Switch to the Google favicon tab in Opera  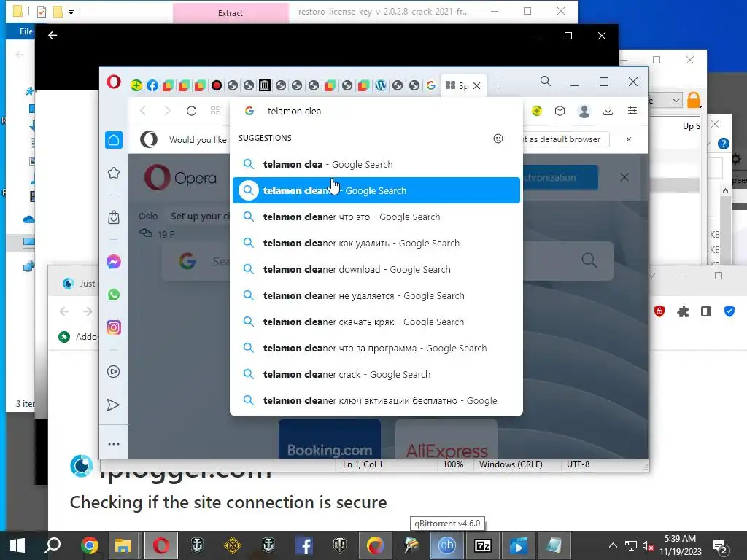pos(431,85)
